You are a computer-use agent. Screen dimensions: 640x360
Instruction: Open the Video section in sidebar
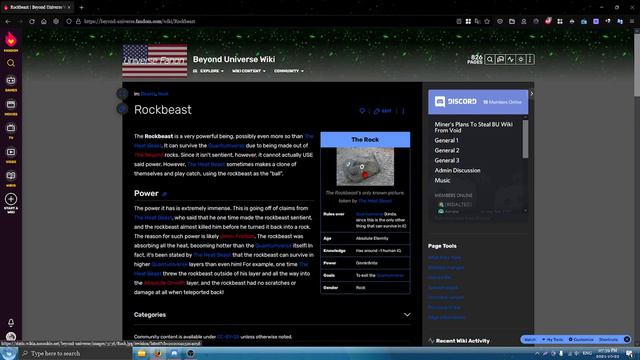(11, 155)
